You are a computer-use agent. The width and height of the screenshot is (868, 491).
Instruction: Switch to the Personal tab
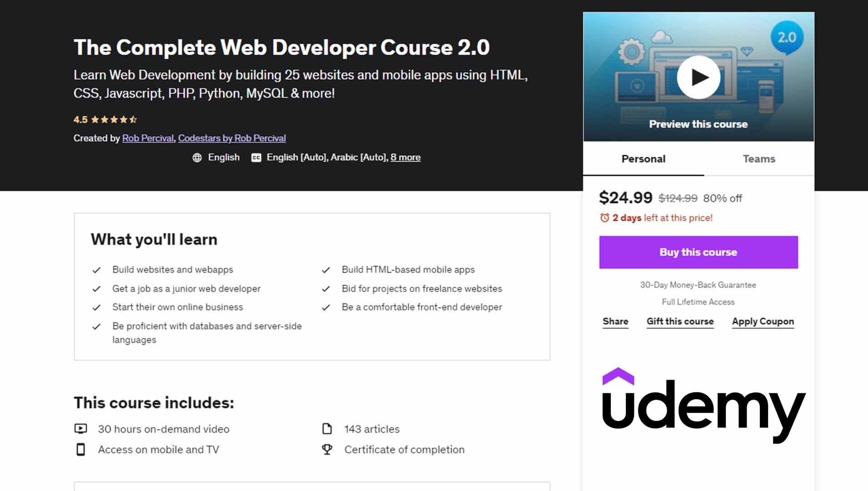coord(643,159)
